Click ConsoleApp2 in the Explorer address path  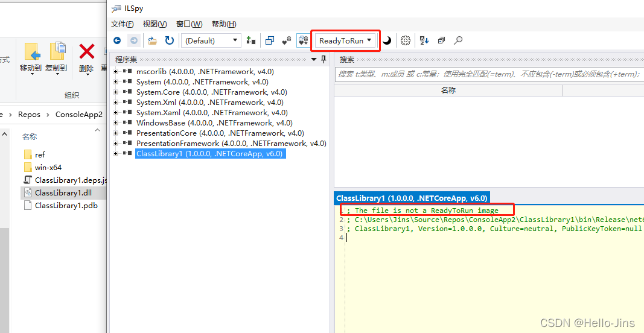tap(79, 115)
